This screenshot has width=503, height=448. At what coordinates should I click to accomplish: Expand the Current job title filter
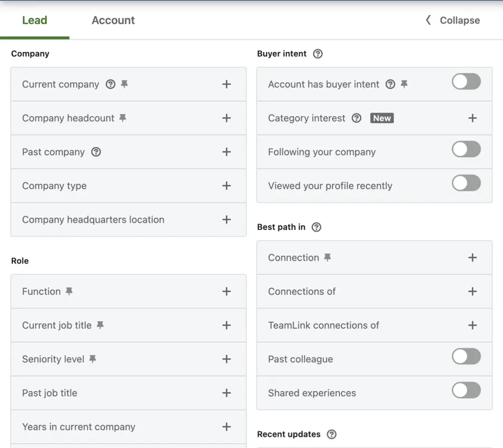(227, 325)
